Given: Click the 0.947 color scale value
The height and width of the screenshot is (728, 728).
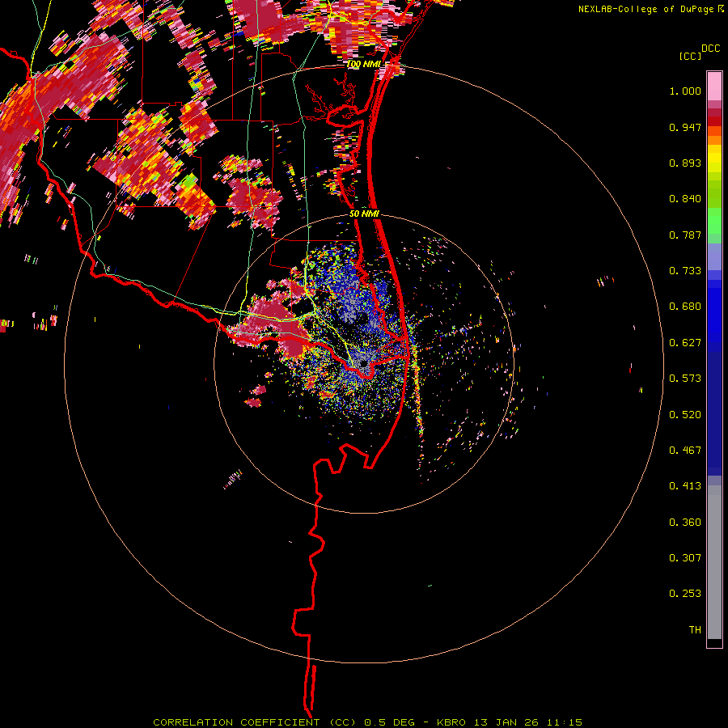Looking at the screenshot, I should [x=685, y=127].
